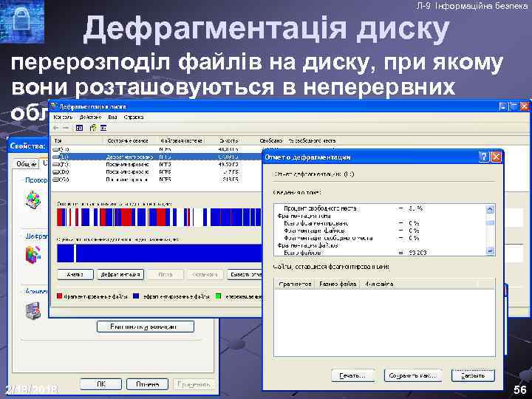532x399 pixels.
Task: Close the Disk Defragmenter window
Action: (524, 107)
